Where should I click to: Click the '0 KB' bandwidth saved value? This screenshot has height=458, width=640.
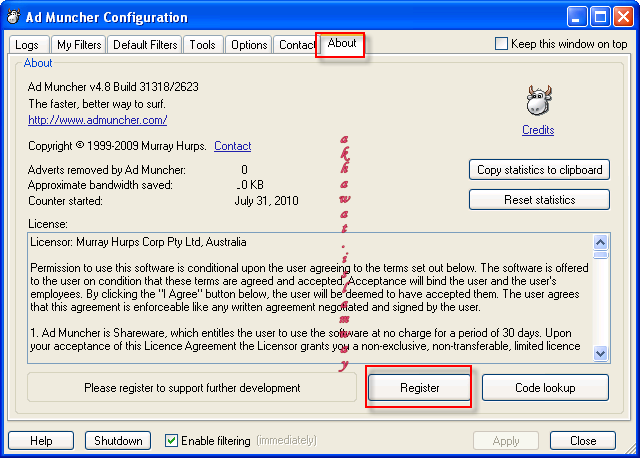coord(251,185)
